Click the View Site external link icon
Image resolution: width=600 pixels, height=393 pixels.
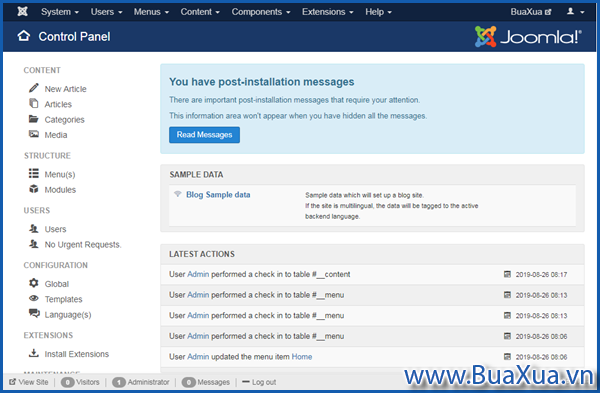point(13,382)
